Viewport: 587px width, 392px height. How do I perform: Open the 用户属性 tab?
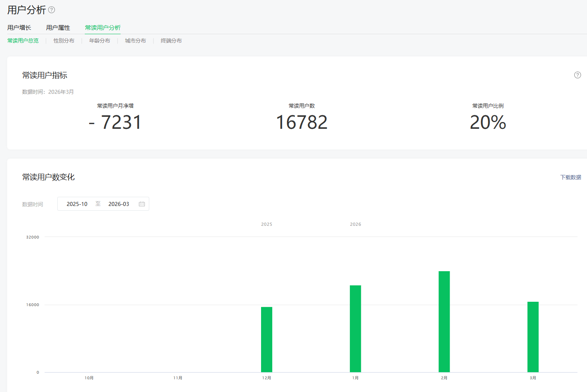click(58, 27)
